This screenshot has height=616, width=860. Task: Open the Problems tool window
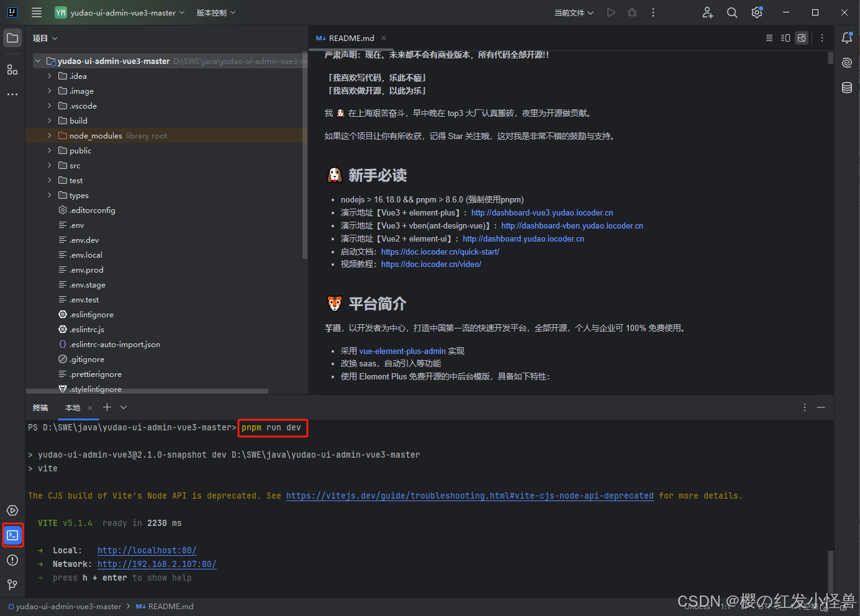pyautogui.click(x=12, y=560)
